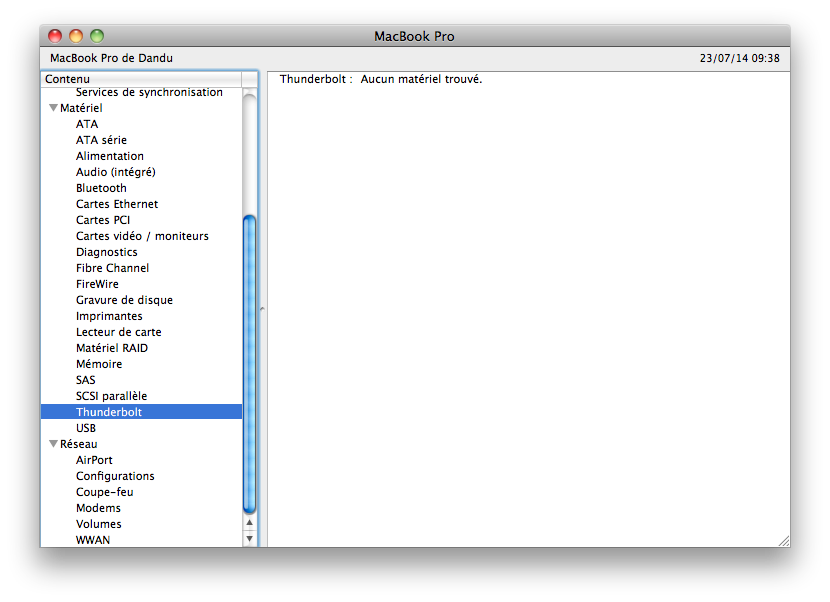Select Matériel RAID entry

pos(112,348)
